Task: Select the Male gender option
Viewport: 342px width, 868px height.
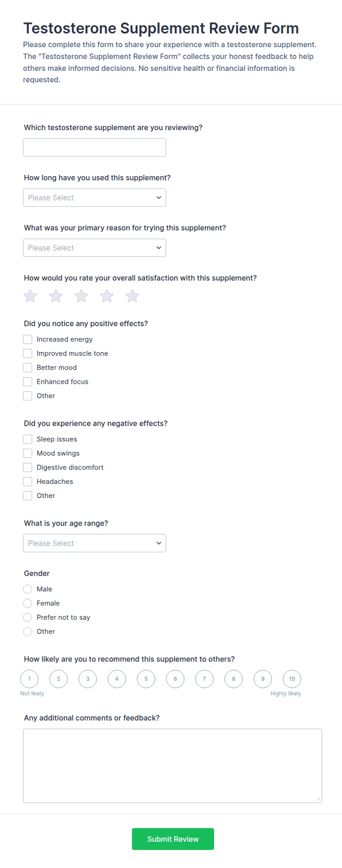Action: tap(28, 589)
